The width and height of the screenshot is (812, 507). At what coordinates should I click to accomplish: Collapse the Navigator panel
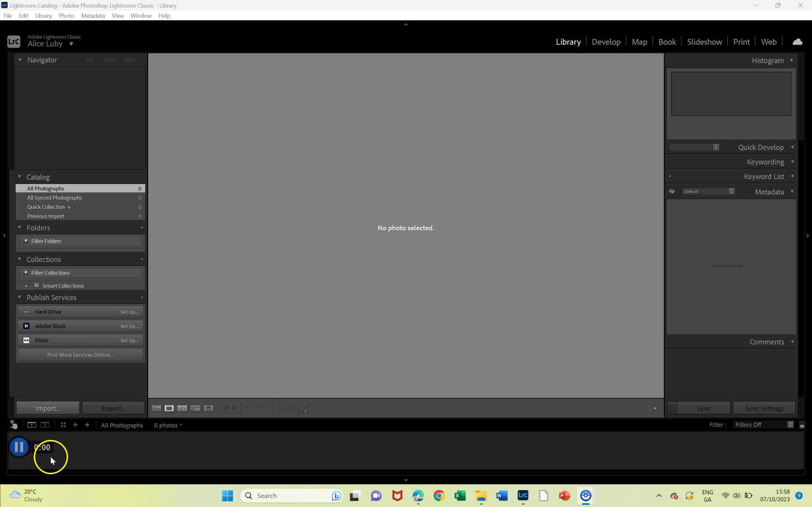click(20, 60)
